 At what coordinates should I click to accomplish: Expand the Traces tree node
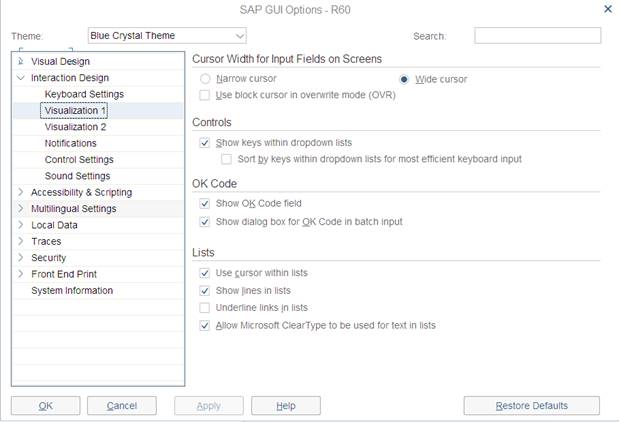click(21, 241)
